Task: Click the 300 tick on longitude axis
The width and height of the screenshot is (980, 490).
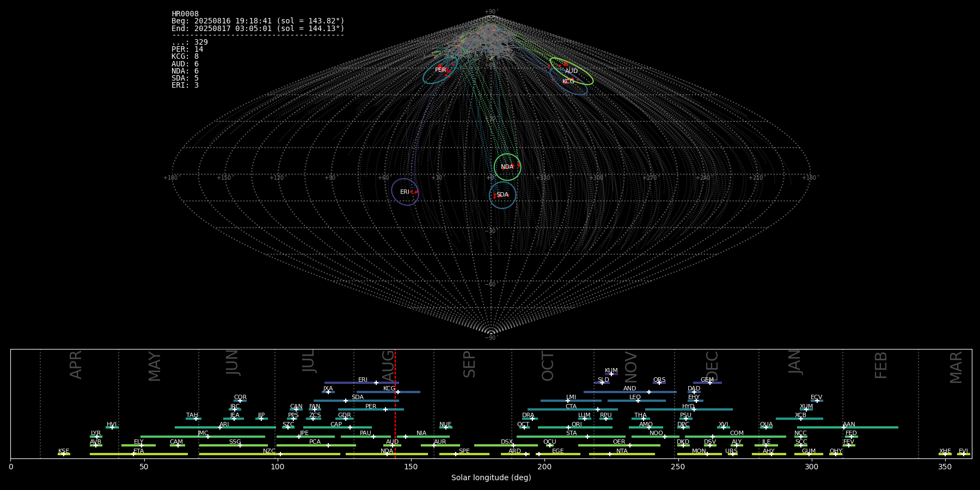Action: [811, 467]
